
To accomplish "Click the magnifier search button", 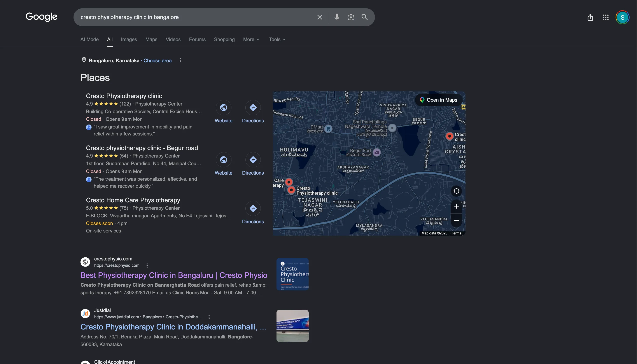I will pos(364,17).
